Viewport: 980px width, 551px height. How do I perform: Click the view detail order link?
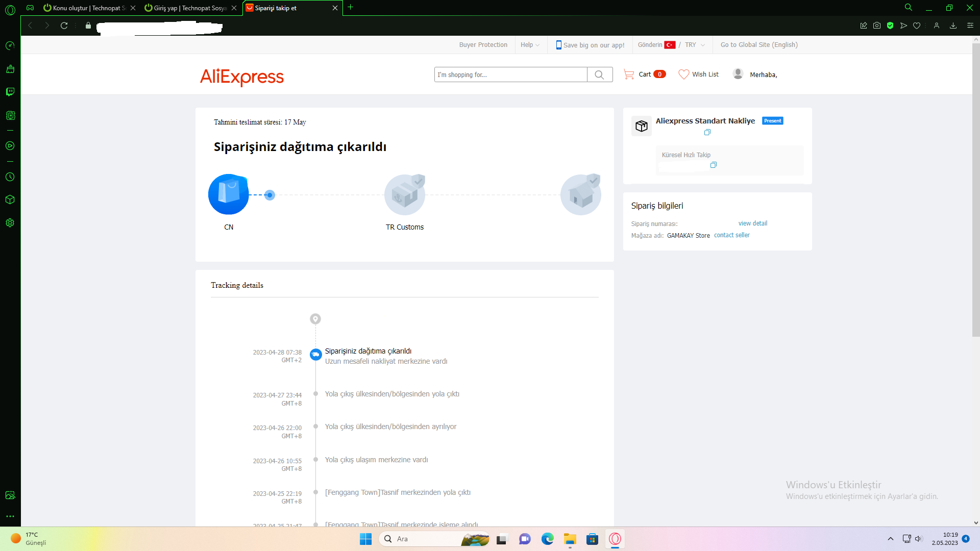click(x=752, y=223)
